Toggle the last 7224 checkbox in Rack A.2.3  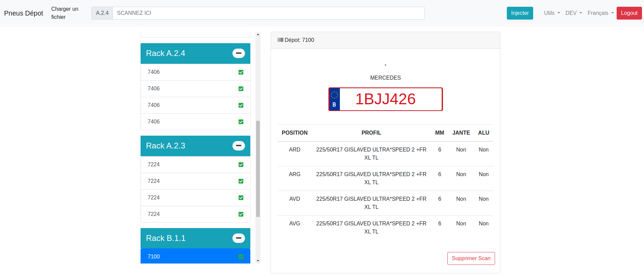pyautogui.click(x=241, y=214)
